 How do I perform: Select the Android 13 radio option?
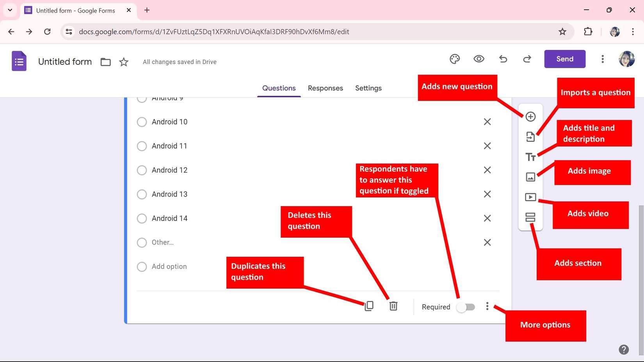(x=142, y=194)
